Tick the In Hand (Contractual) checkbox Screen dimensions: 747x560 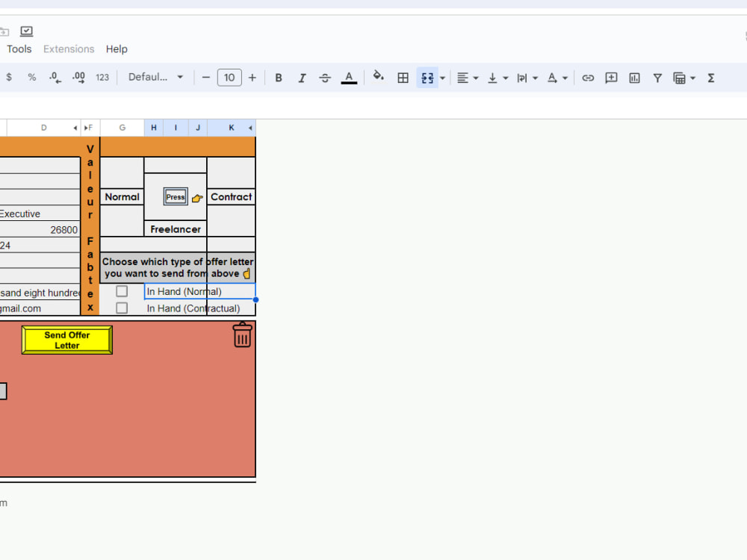[122, 308]
